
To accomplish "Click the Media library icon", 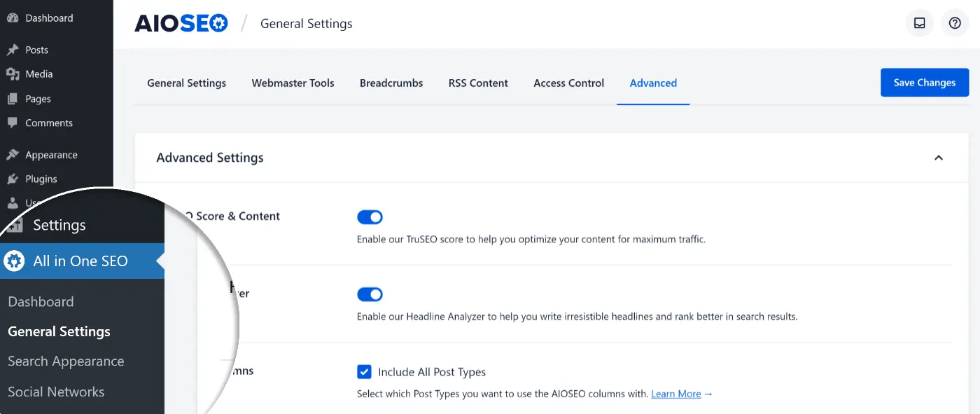I will (x=13, y=74).
